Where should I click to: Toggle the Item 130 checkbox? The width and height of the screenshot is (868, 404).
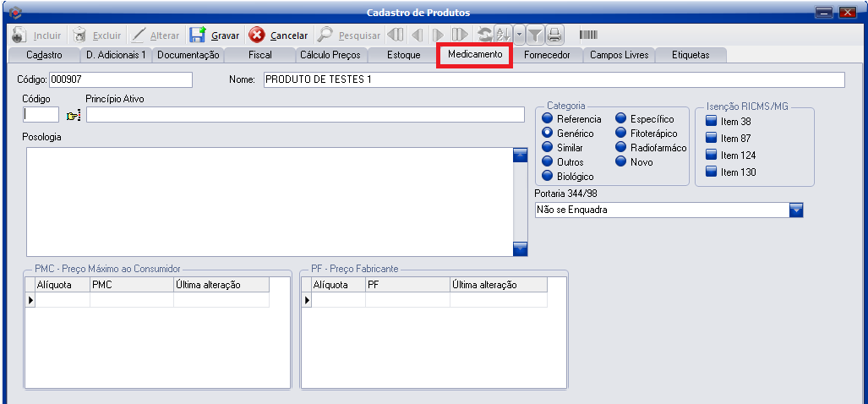(711, 172)
